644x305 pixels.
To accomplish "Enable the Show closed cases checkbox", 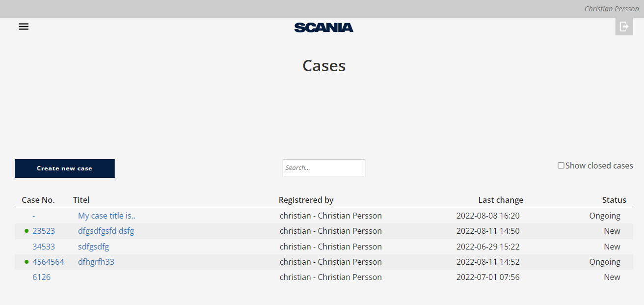I will click(x=561, y=166).
